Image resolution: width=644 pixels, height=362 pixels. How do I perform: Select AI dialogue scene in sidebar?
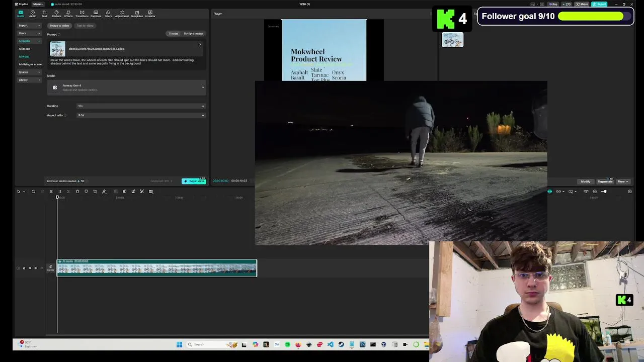coord(30,64)
